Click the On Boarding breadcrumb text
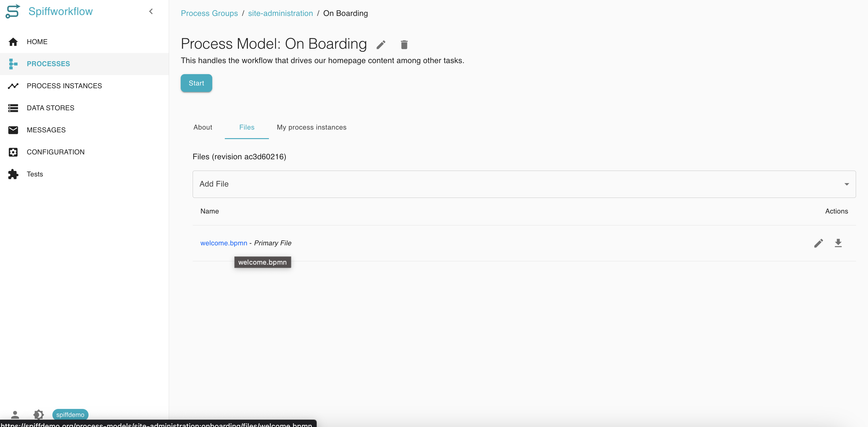The image size is (868, 427). [345, 13]
